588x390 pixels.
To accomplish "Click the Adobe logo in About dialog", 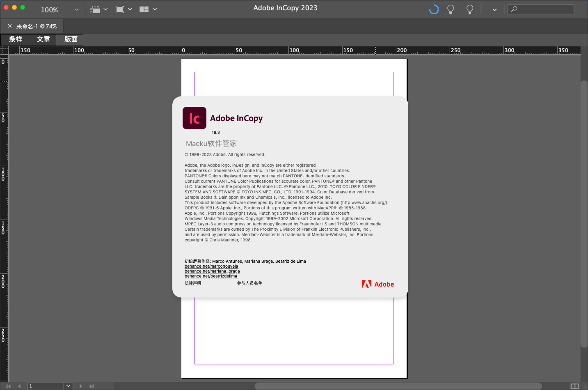I will click(378, 284).
